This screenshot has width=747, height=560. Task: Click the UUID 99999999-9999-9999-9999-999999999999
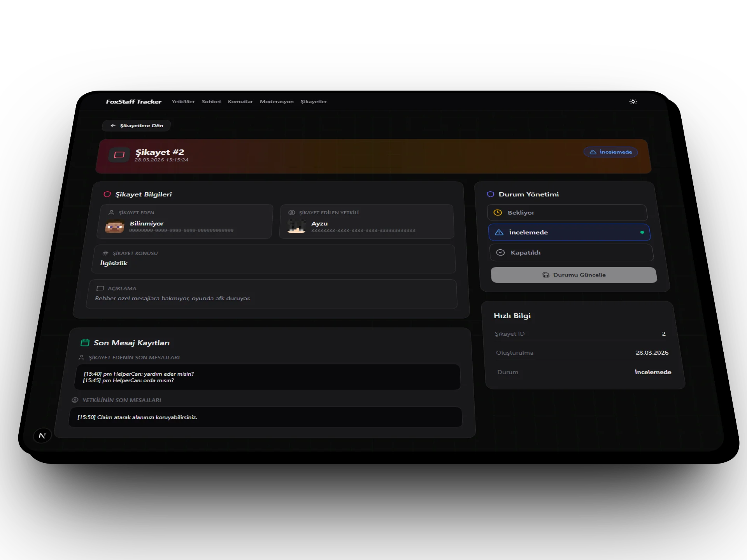(x=181, y=230)
